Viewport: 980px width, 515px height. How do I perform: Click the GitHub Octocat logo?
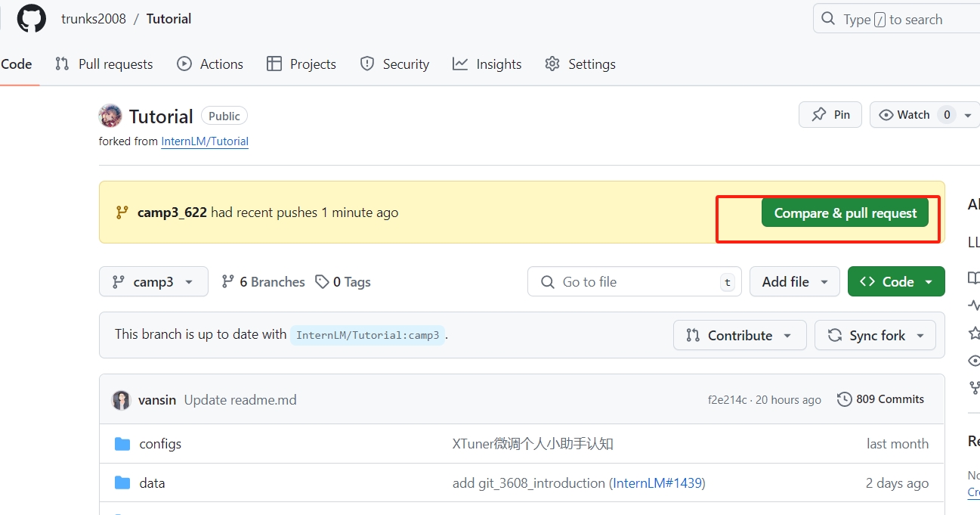[x=32, y=18]
